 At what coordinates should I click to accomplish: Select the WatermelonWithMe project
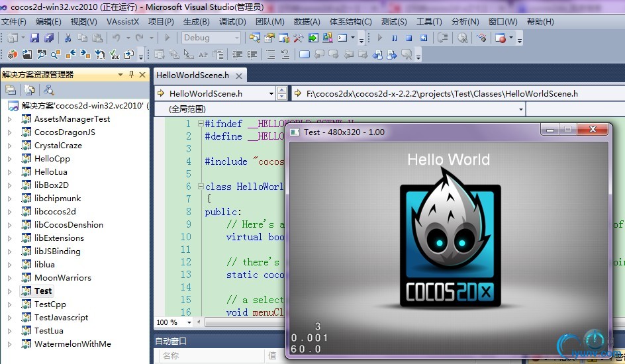point(73,343)
